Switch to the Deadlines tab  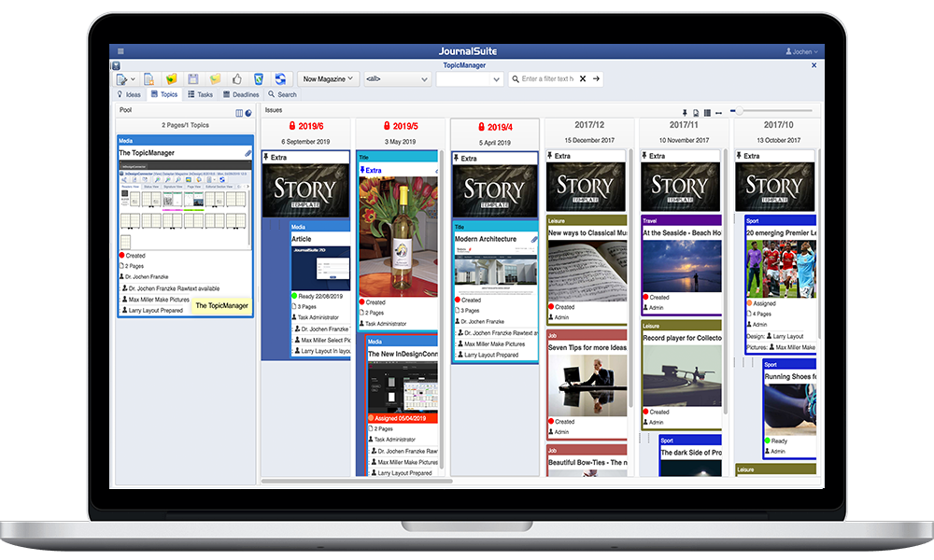[241, 94]
